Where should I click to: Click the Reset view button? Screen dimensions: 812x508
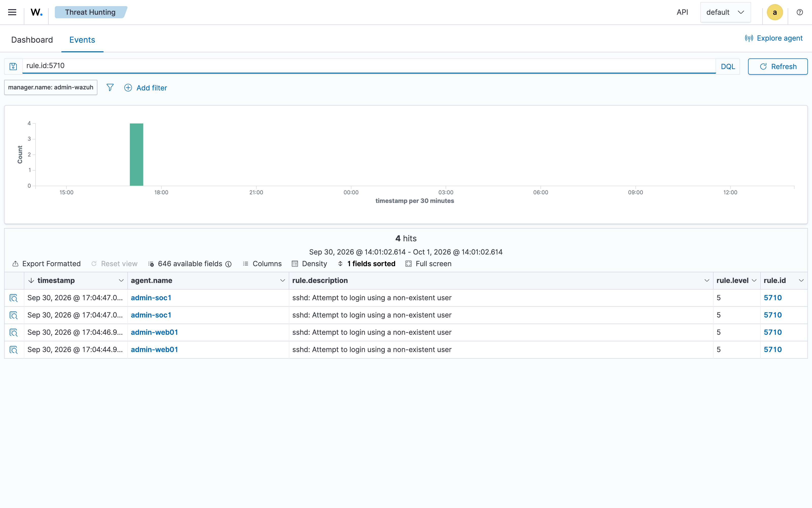coord(114,264)
